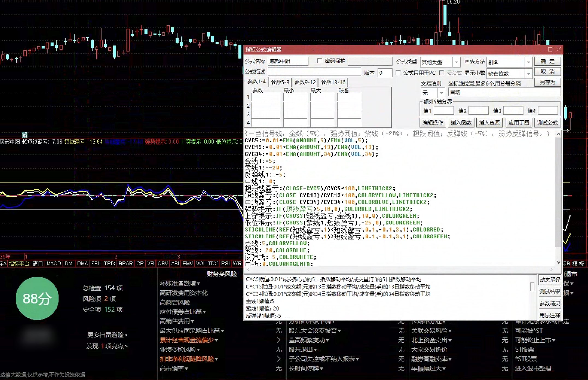This screenshot has width=588, height=380.
Task: Switch to 参数9-12 tab
Action: 305,82
